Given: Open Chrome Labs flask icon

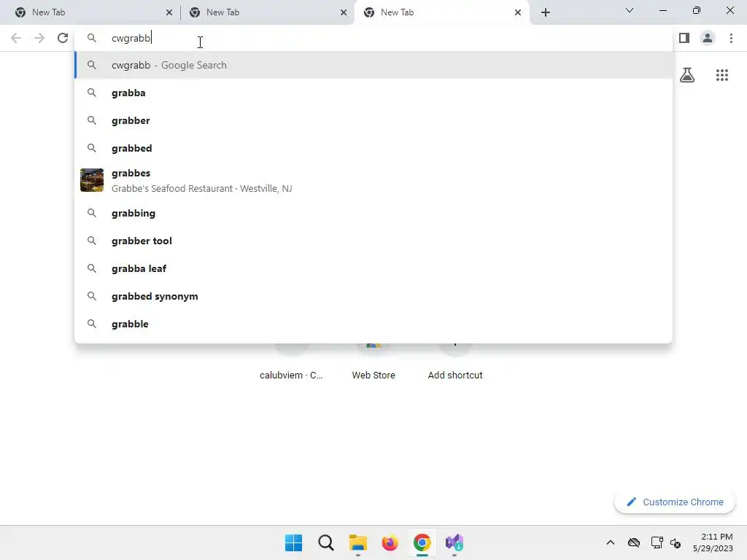Looking at the screenshot, I should click(687, 75).
